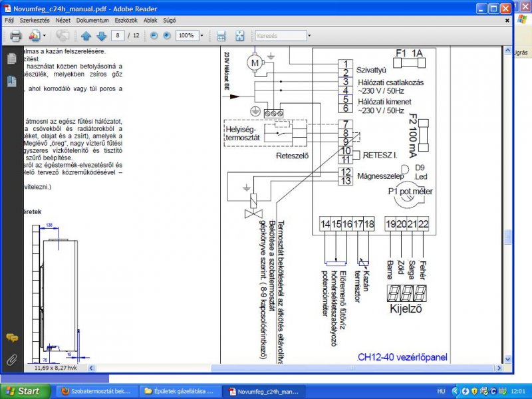Viewport: 532px width, 399px height.
Task: Click the RETESZ I. label
Action: 380,156
